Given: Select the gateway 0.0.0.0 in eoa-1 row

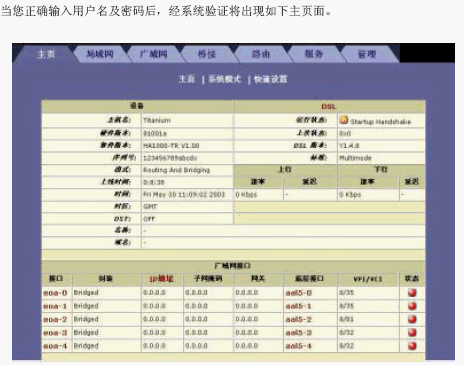Looking at the screenshot, I should pyautogui.click(x=247, y=306).
